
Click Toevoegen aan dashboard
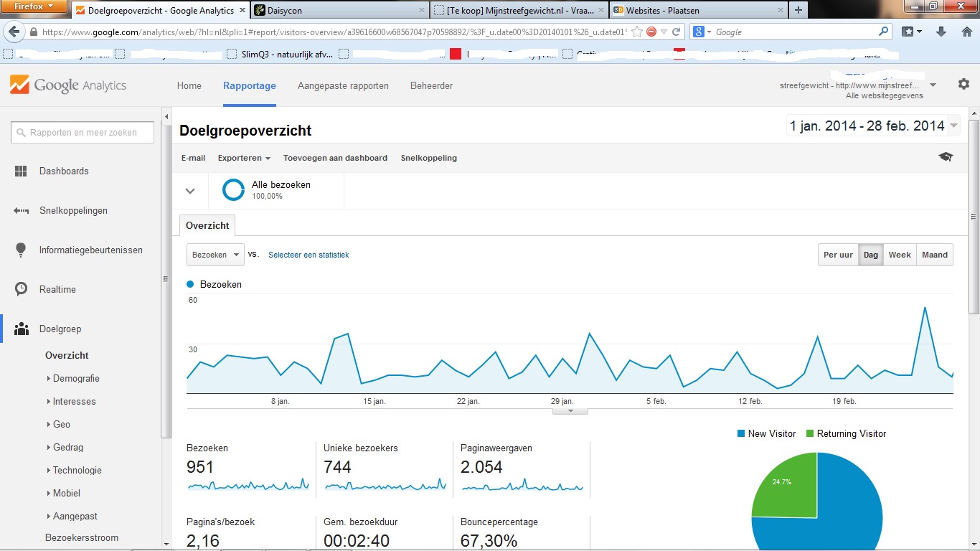[x=335, y=158]
